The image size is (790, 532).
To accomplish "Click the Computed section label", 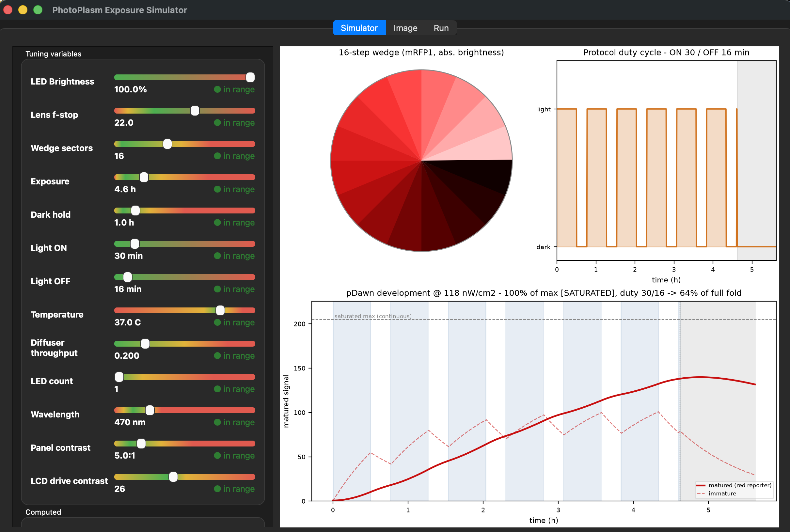I will click(43, 512).
